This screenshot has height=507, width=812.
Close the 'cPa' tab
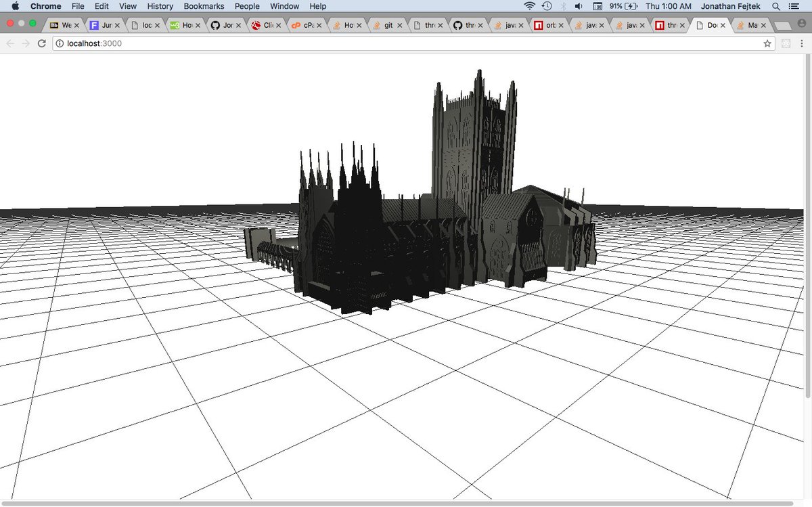click(319, 25)
